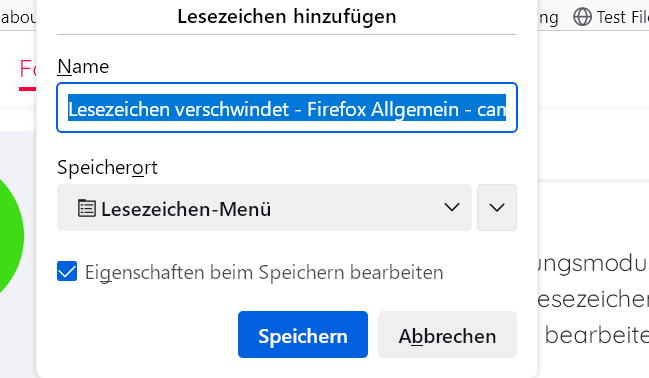This screenshot has height=378, width=649.
Task: Click the background page text 'ungsmodu'
Action: point(593,265)
